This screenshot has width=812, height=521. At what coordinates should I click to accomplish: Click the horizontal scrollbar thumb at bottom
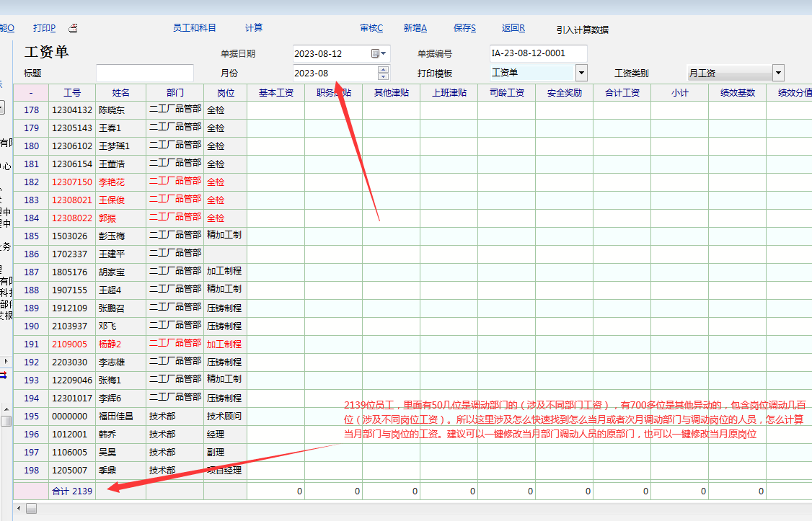(32, 508)
